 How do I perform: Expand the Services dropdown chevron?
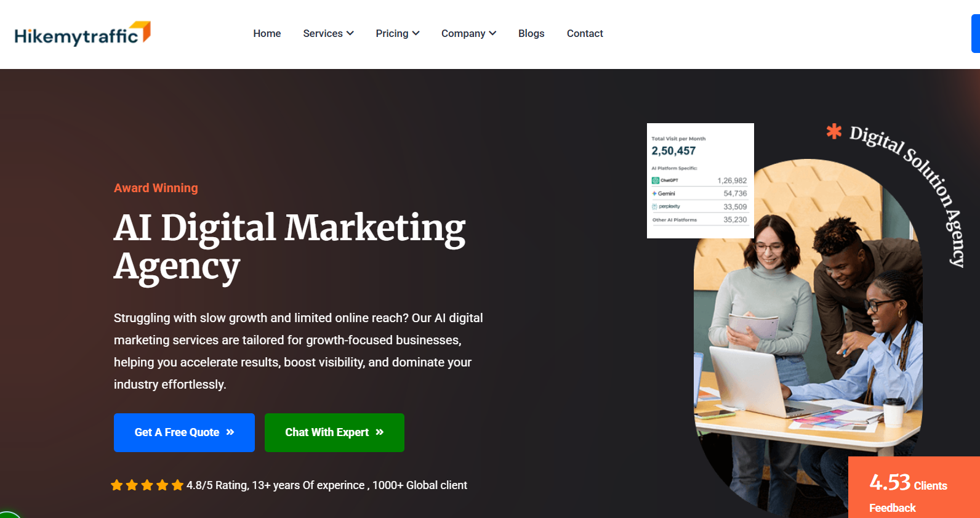coord(350,33)
